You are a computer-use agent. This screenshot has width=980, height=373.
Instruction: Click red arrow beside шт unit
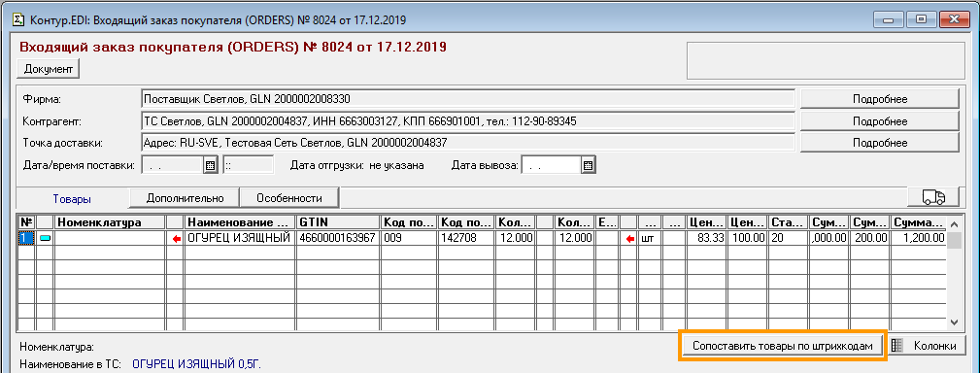(x=629, y=239)
